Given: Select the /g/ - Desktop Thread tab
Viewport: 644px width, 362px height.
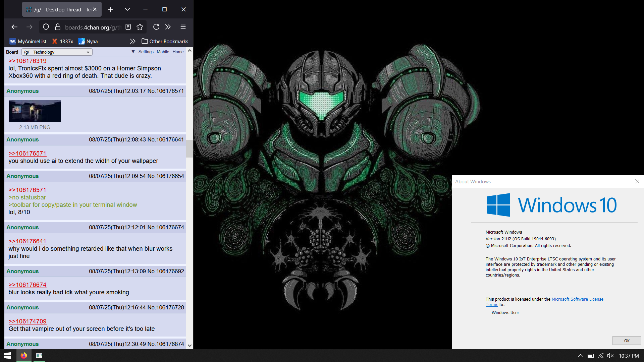Looking at the screenshot, I should click(x=62, y=9).
